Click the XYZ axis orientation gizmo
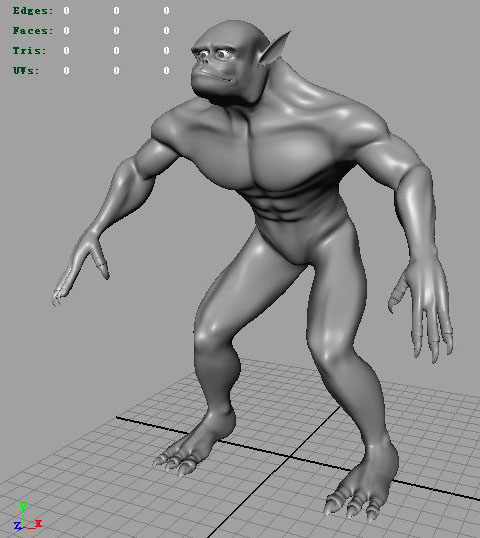 click(27, 516)
